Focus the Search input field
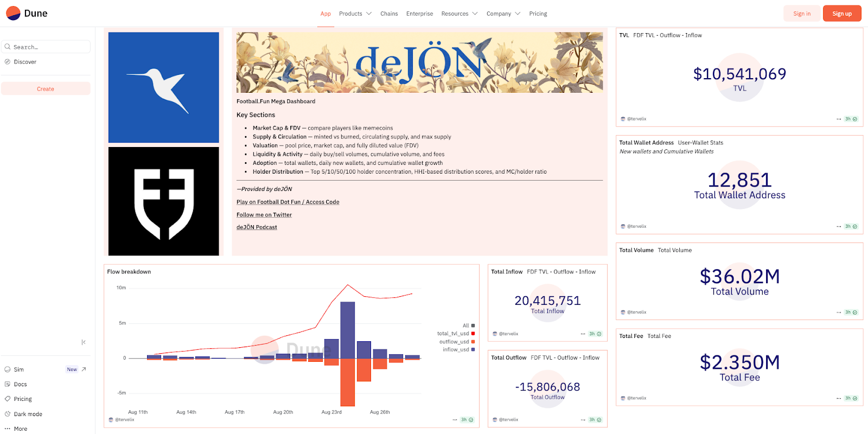The width and height of the screenshot is (868, 434). click(x=49, y=47)
